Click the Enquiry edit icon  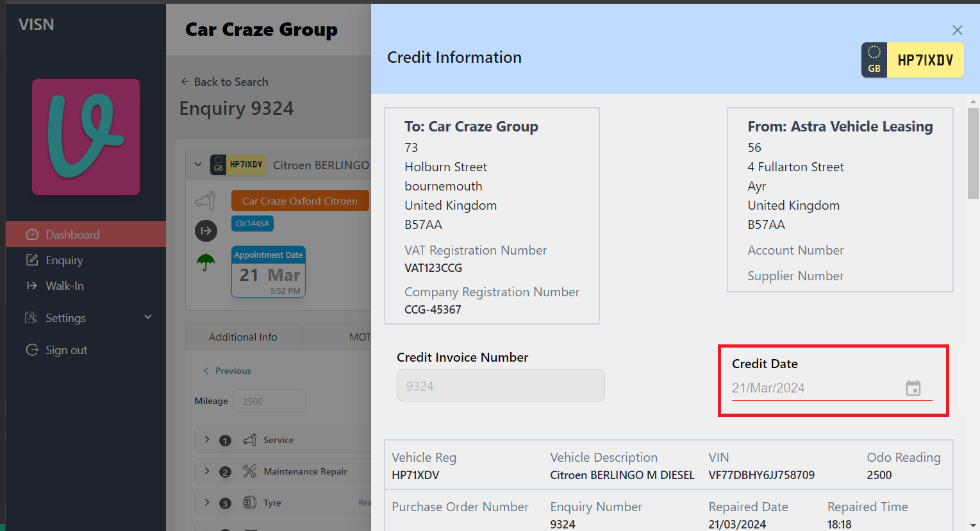click(x=32, y=260)
